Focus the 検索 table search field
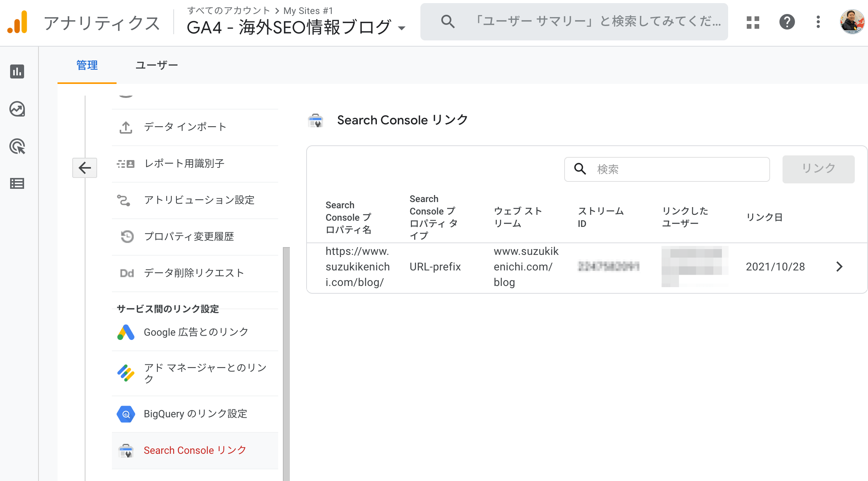This screenshot has height=481, width=868. [667, 169]
